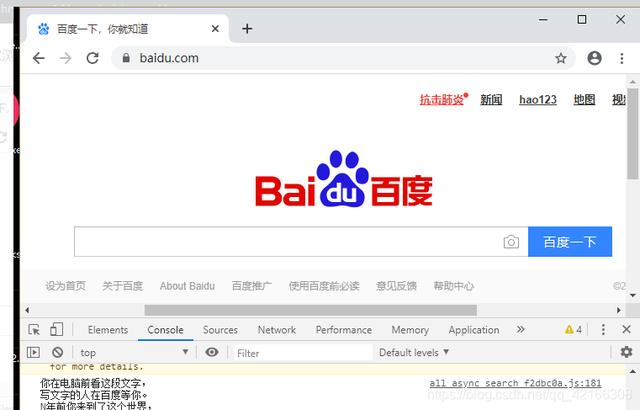Open the 使用百度前必读 link
Viewport: 640px width, 410px height.
click(x=324, y=286)
